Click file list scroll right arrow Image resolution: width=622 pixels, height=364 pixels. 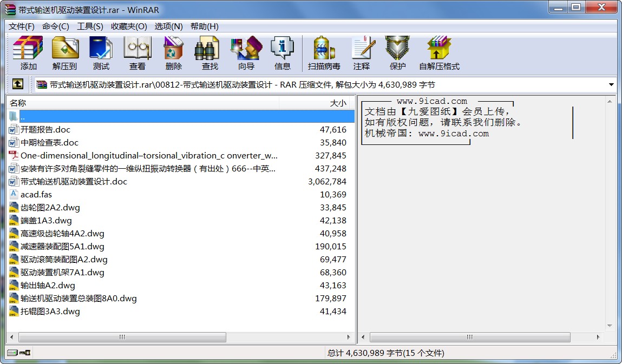(x=348, y=337)
